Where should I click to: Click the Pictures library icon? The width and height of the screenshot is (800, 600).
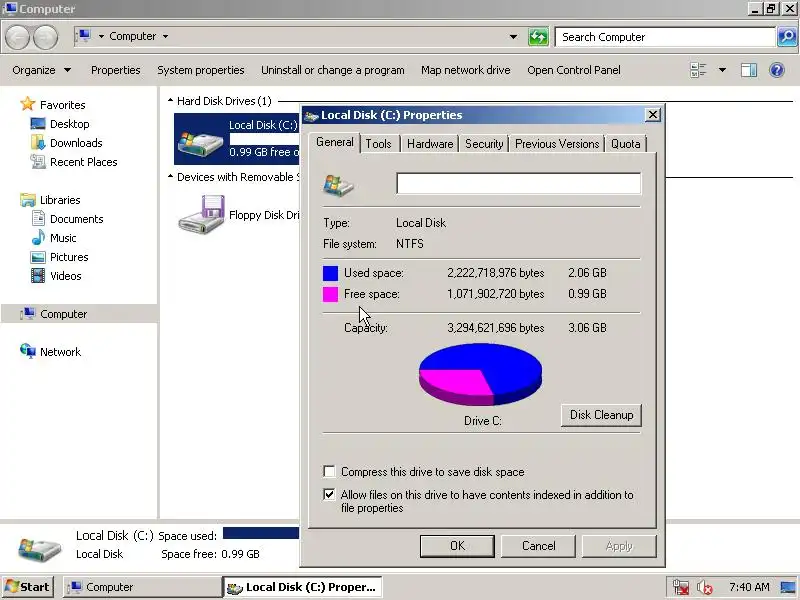(38, 257)
